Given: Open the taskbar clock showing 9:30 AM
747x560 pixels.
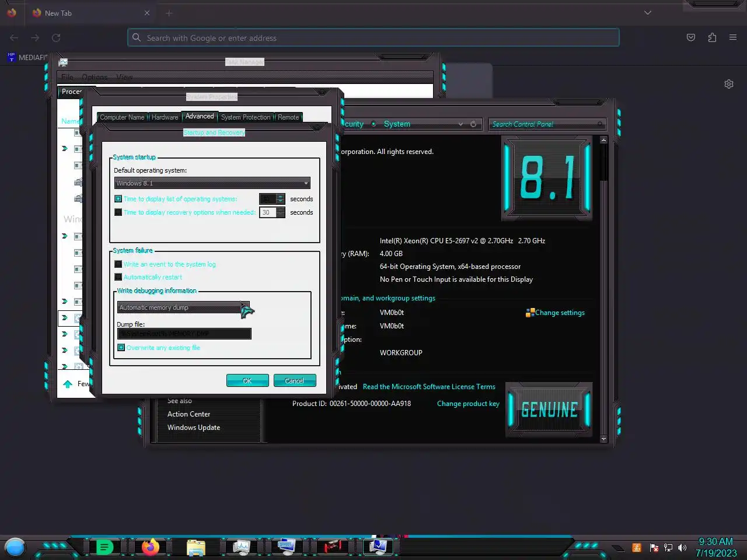Looking at the screenshot, I should point(716,547).
